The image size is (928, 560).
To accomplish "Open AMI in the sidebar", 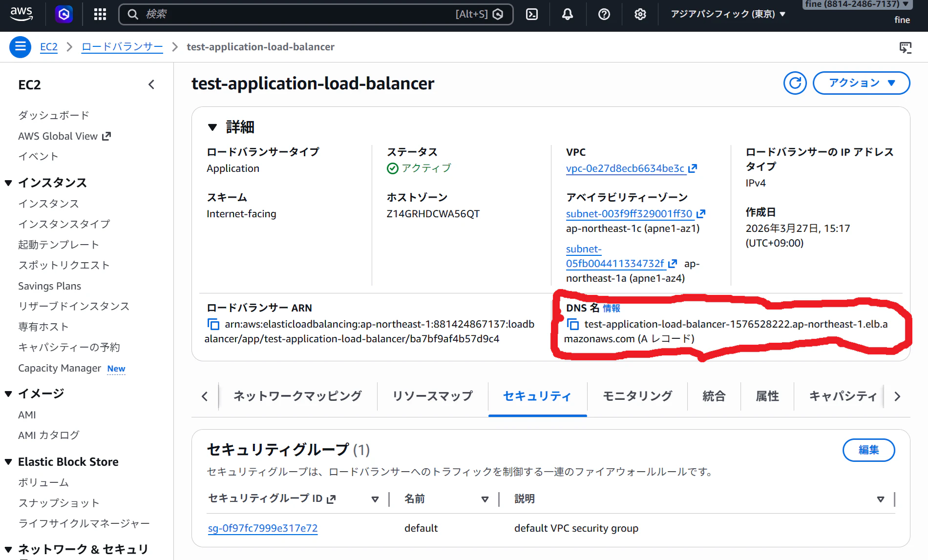I will pos(27,415).
